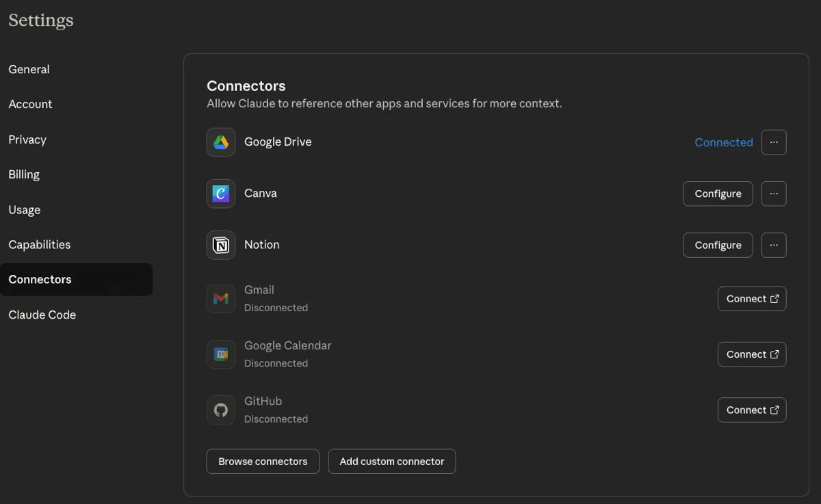Go to the Billing section
This screenshot has width=821, height=504.
pyautogui.click(x=24, y=174)
